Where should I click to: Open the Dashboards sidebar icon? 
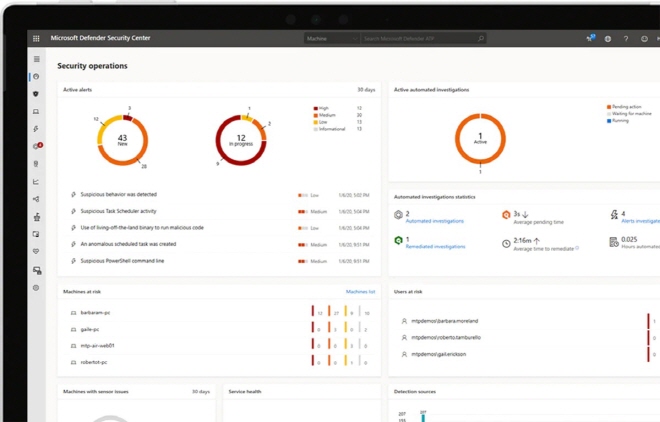(36, 77)
